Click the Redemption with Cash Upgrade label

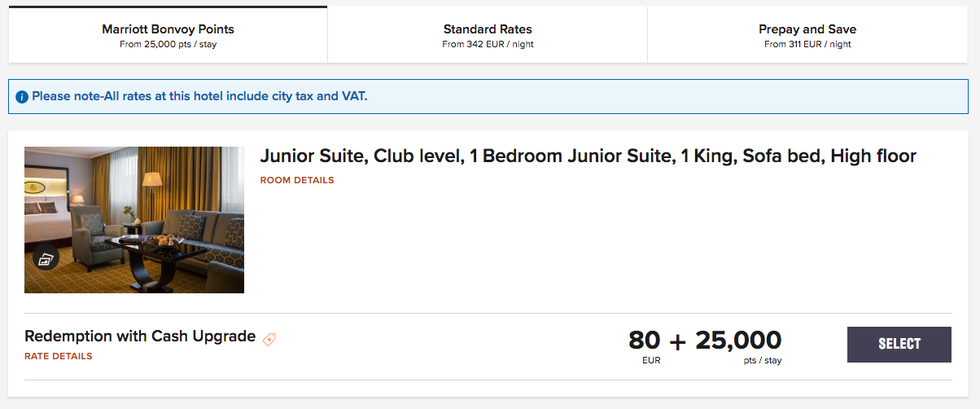coord(140,336)
